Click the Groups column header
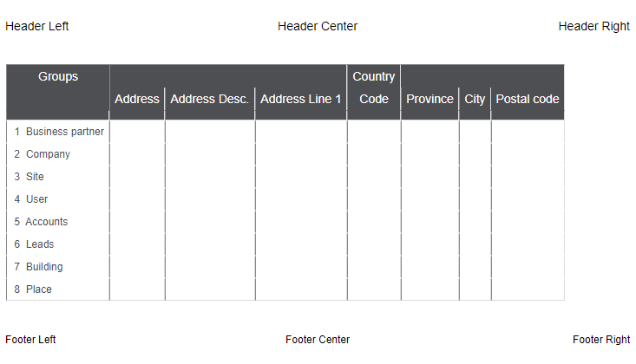The width and height of the screenshot is (636, 364). point(58,77)
